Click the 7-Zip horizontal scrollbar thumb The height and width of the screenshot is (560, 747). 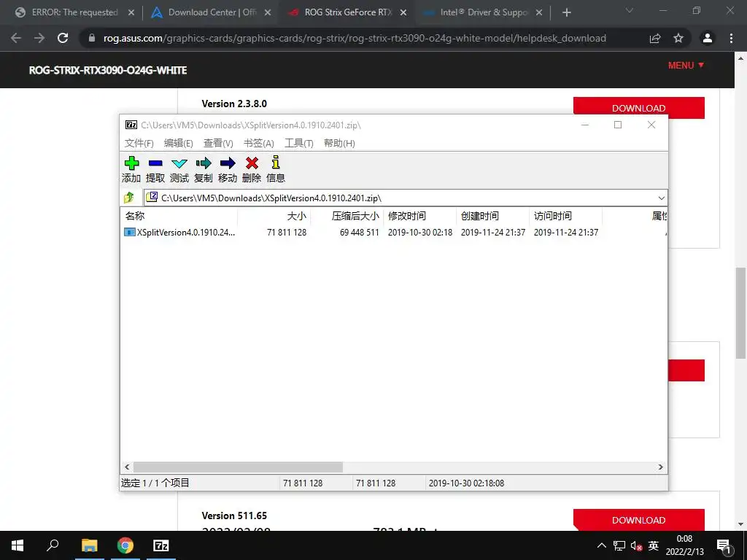(238, 467)
